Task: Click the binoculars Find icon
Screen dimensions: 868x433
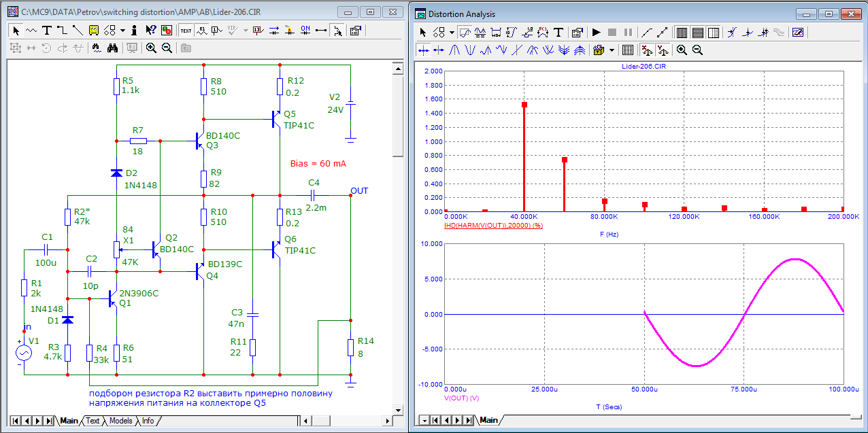Action: coord(113,48)
